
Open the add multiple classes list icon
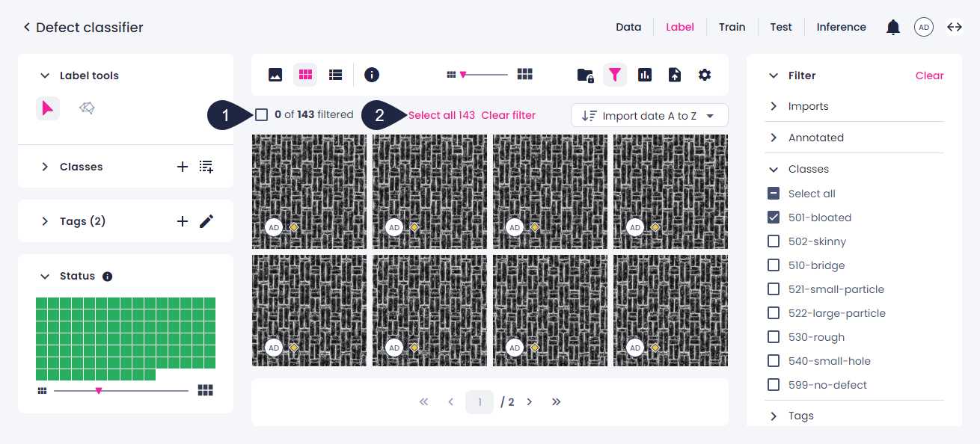[x=206, y=167]
